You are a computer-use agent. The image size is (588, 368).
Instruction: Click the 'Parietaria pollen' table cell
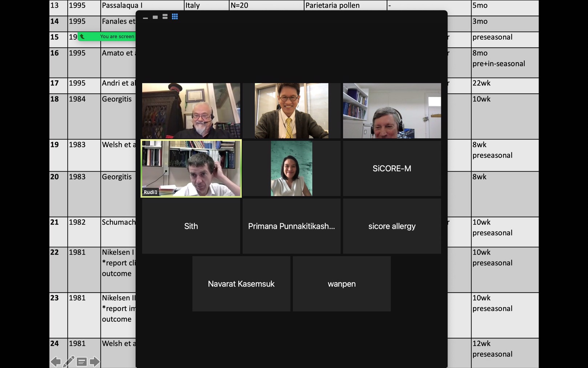[x=345, y=5]
